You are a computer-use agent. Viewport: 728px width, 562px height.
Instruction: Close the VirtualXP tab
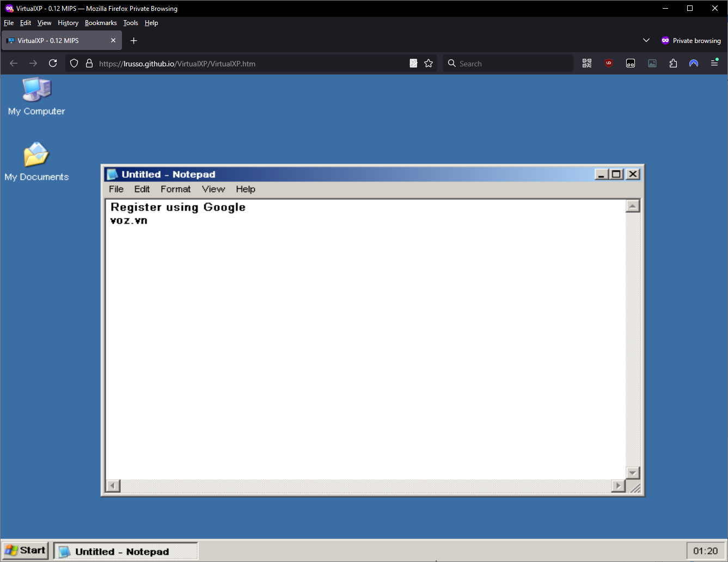click(113, 41)
